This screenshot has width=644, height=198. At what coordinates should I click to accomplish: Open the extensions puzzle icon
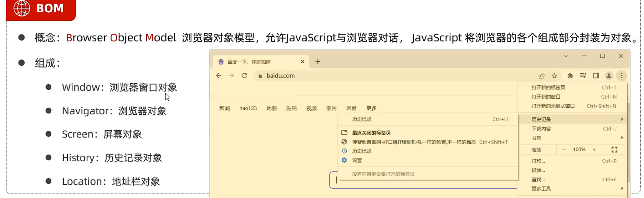[570, 76]
